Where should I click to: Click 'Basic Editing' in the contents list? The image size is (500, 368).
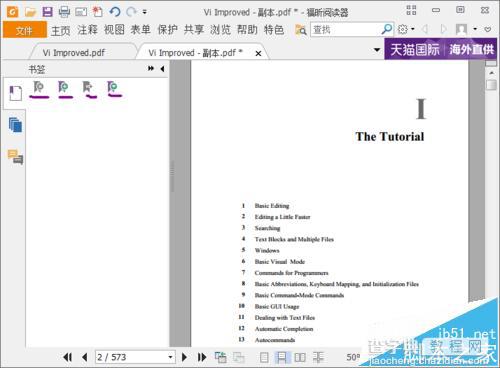tap(272, 206)
